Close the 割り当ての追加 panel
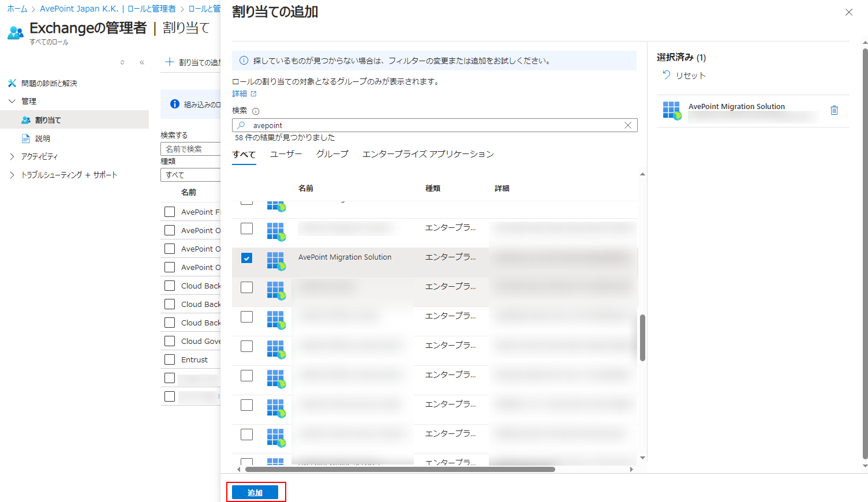This screenshot has width=868, height=502. (x=849, y=12)
